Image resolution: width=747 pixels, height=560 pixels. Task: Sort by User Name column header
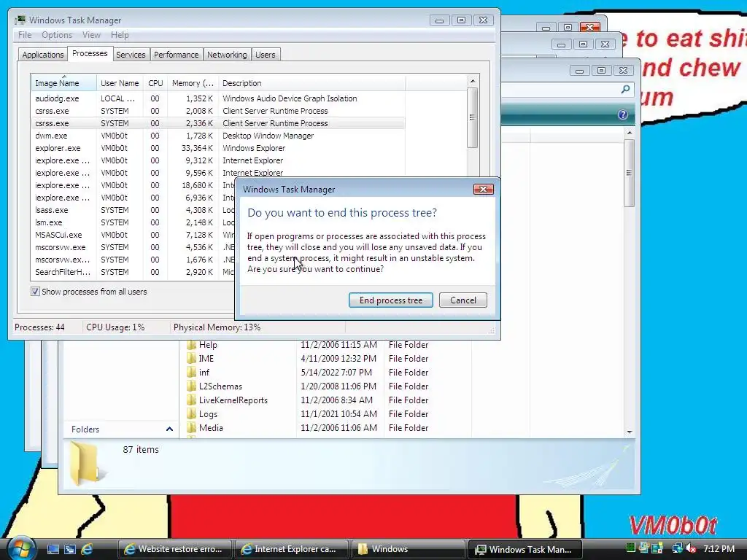tap(120, 83)
